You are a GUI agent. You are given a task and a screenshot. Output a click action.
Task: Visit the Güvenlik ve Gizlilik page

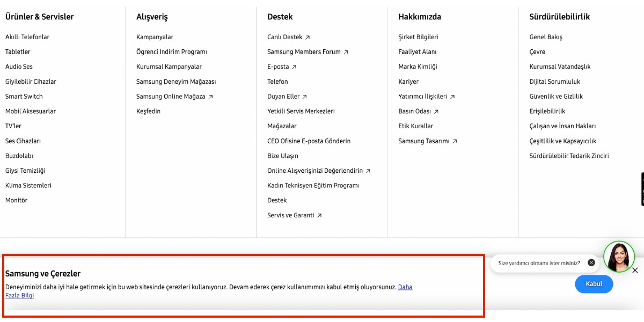click(x=555, y=97)
